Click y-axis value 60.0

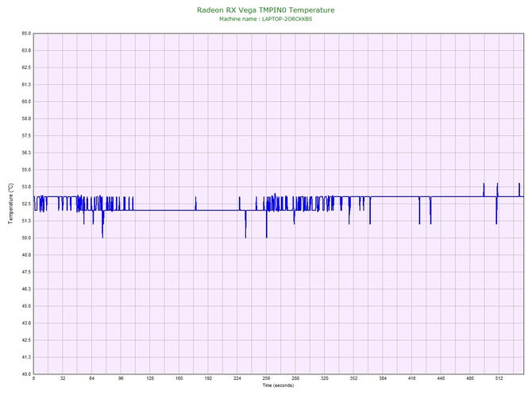pyautogui.click(x=26, y=102)
